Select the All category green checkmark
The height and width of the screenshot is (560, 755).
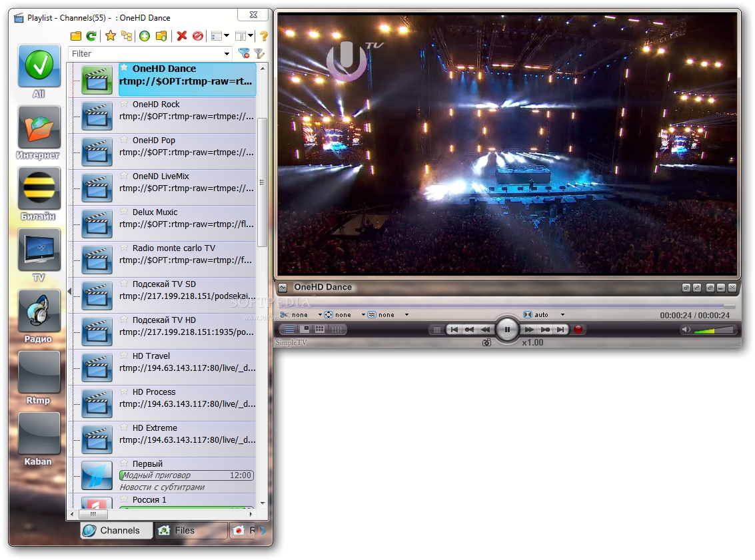coord(39,66)
